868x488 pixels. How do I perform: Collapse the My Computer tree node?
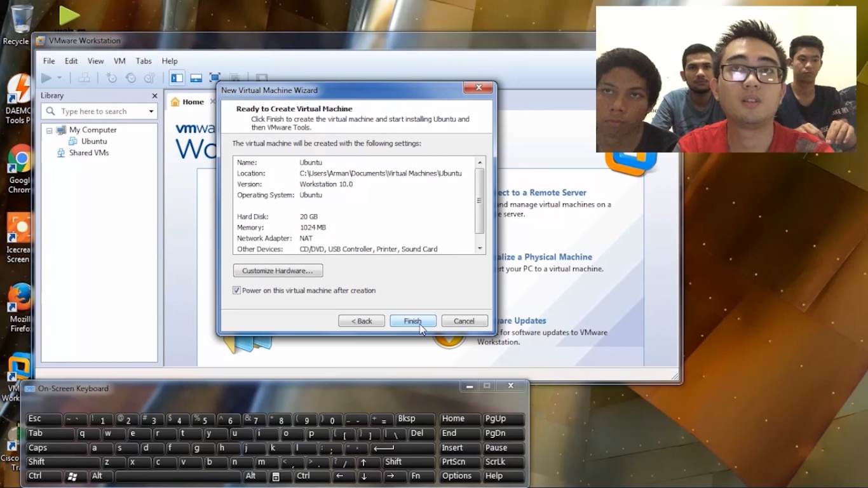coord(49,130)
